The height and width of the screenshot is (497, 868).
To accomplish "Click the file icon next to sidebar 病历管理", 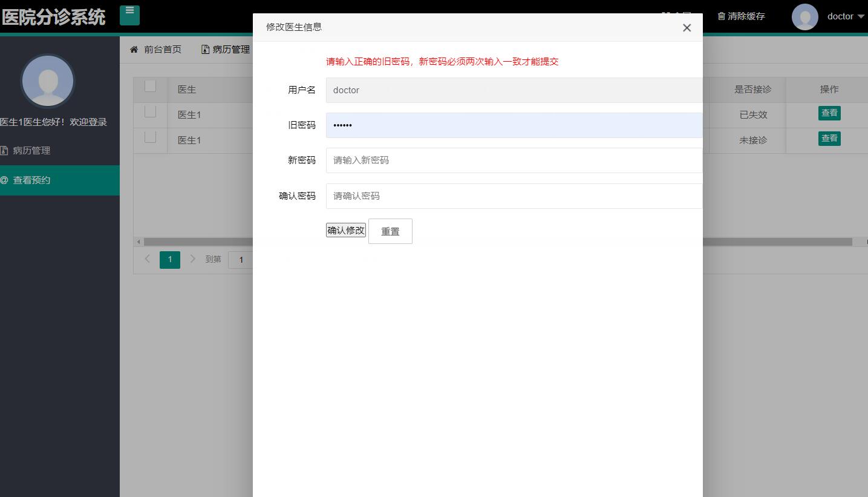I will pos(5,150).
